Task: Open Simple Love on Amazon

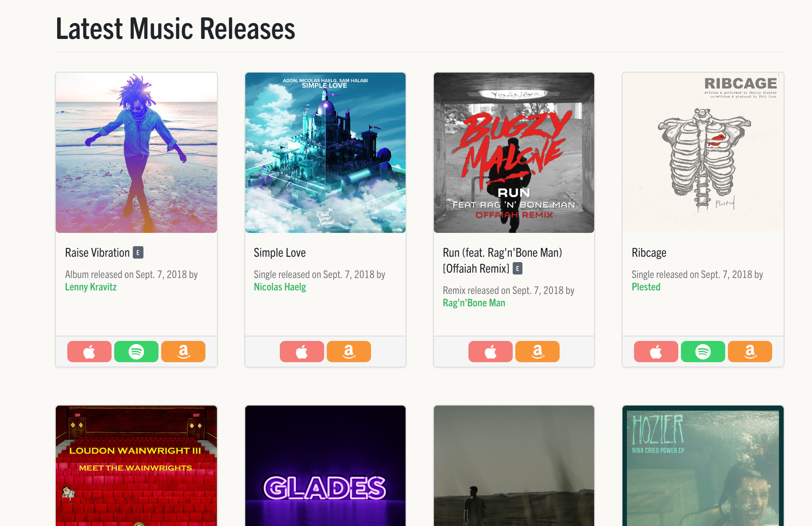Action: (x=349, y=352)
